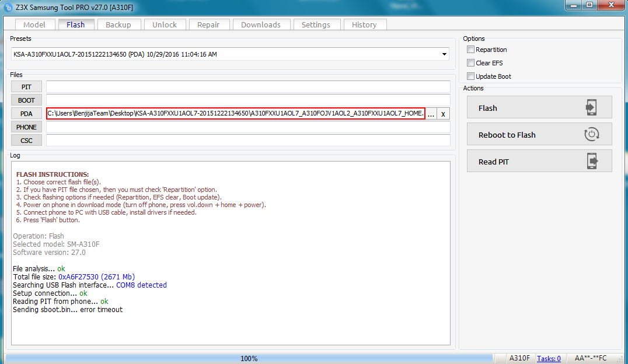628x364 pixels.
Task: Click the circular power icon on Reboot to Flash
Action: coord(592,134)
